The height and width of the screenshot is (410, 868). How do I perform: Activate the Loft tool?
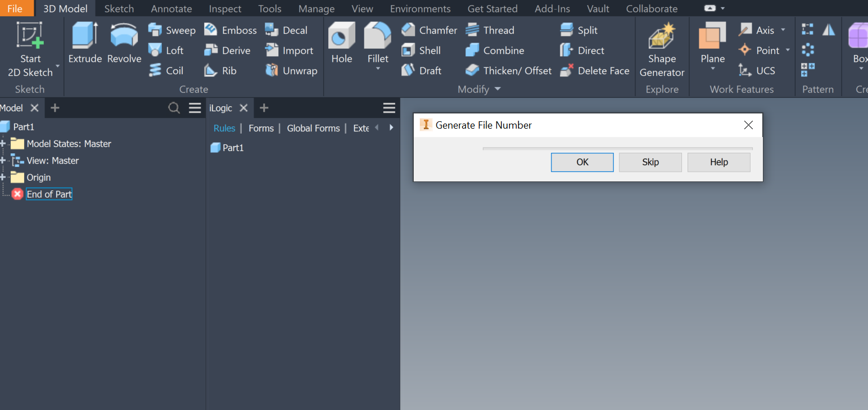point(167,50)
